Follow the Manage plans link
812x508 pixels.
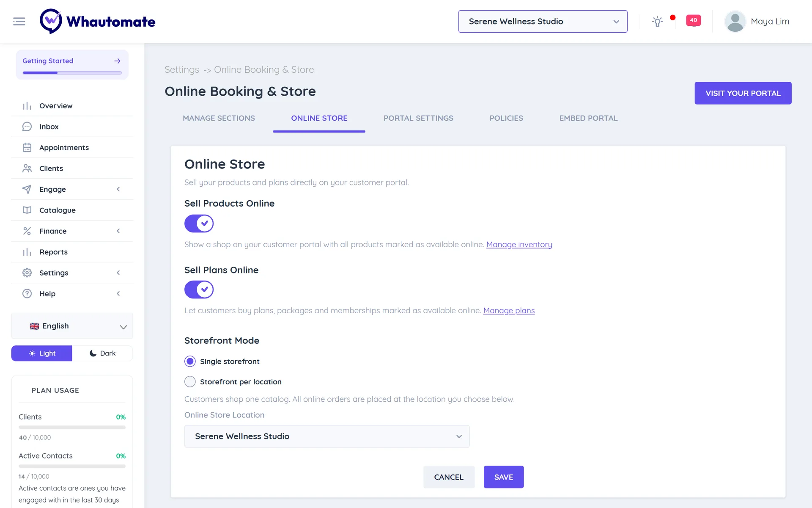click(509, 311)
